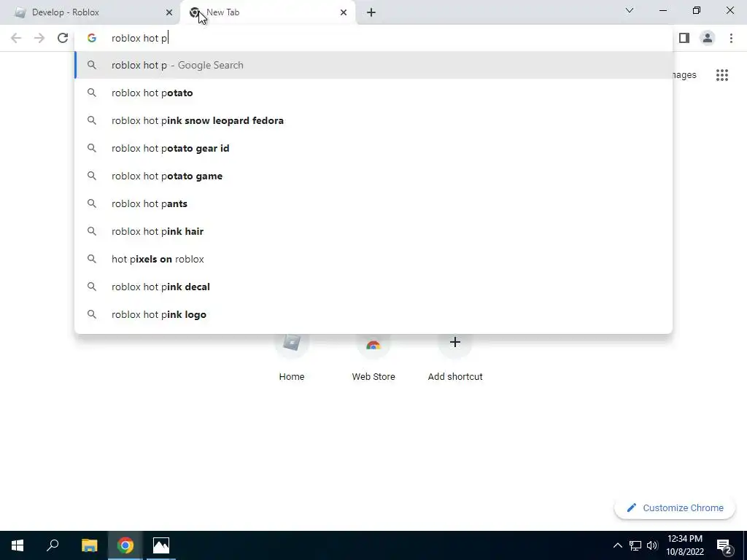Click the Google G icon in address bar
The height and width of the screenshot is (560, 747).
tap(91, 38)
